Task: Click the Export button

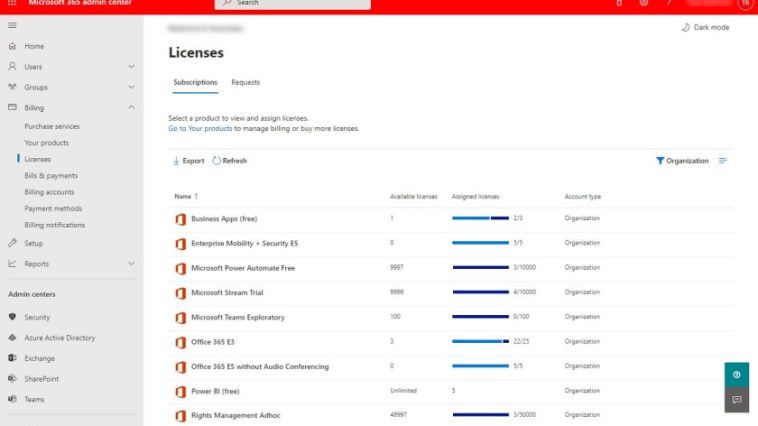Action: (188, 161)
